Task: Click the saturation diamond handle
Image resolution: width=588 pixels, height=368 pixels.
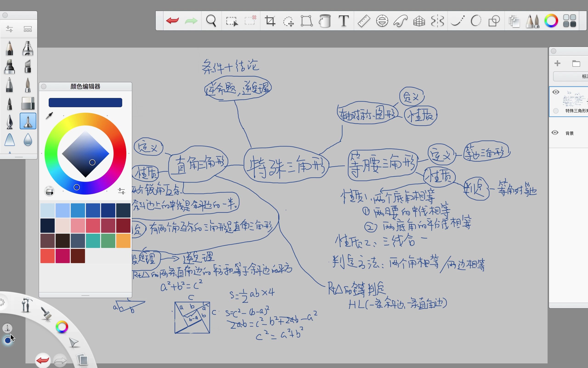Action: (x=92, y=162)
